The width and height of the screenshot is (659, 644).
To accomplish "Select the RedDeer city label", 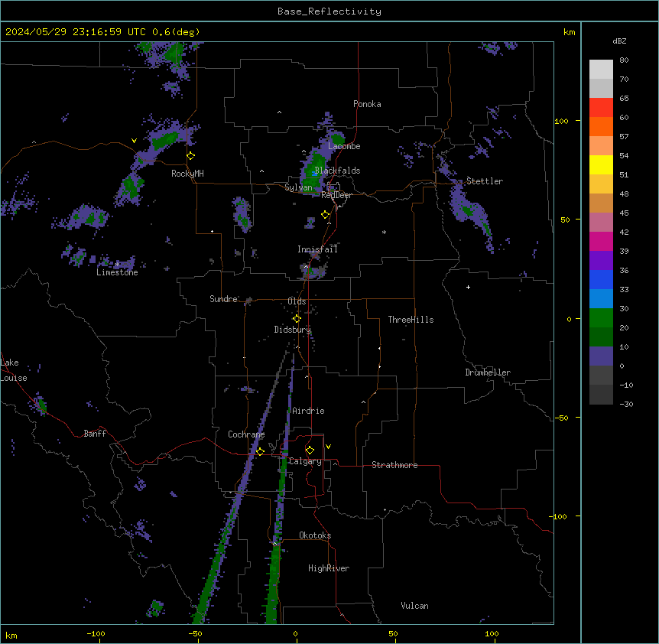I will coord(336,195).
